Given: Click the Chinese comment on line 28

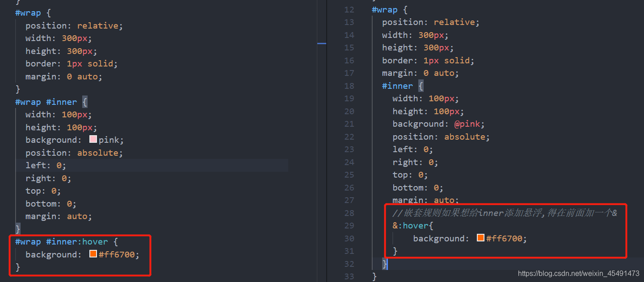Looking at the screenshot, I should [505, 213].
